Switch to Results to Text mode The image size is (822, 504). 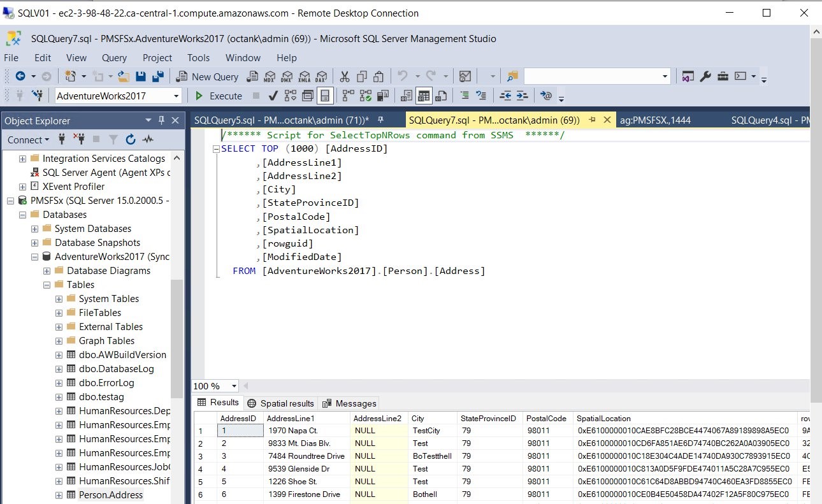(406, 96)
